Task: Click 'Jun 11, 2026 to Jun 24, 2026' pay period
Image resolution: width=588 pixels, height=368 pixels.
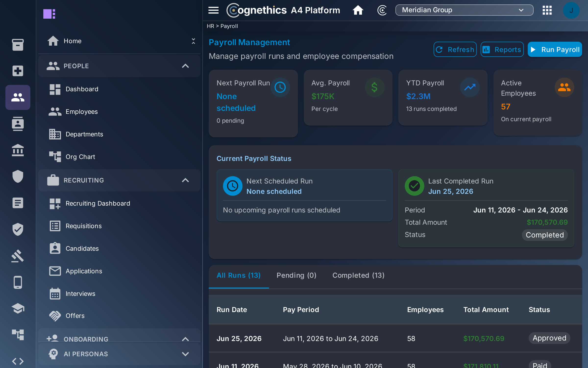Action: click(331, 339)
